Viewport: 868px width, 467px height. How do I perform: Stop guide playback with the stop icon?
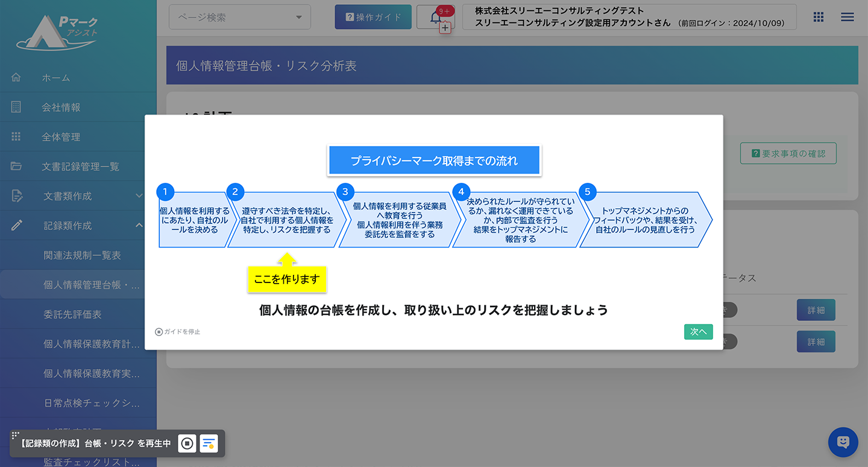pos(187,443)
